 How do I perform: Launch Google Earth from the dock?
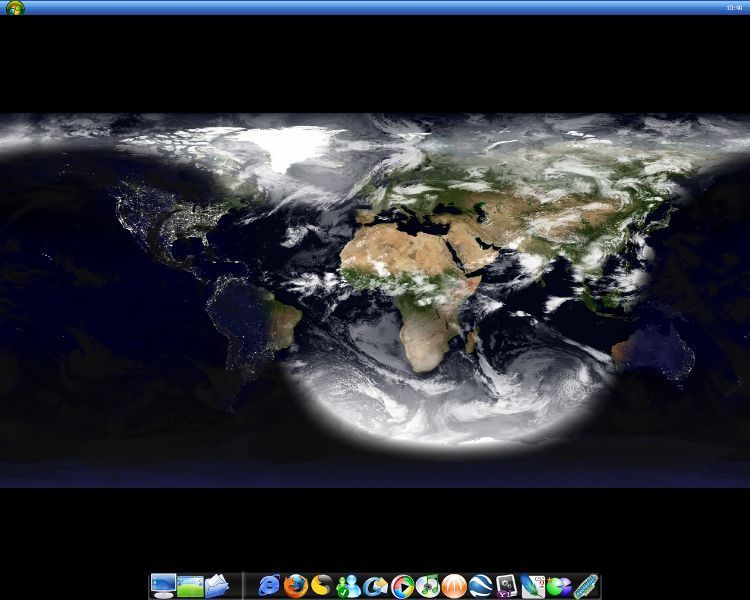(x=481, y=586)
